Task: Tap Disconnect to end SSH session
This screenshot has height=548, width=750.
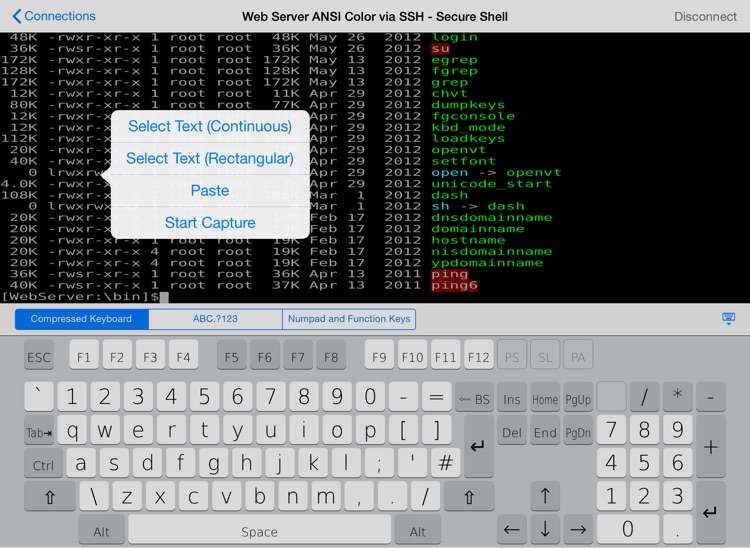Action: click(705, 17)
